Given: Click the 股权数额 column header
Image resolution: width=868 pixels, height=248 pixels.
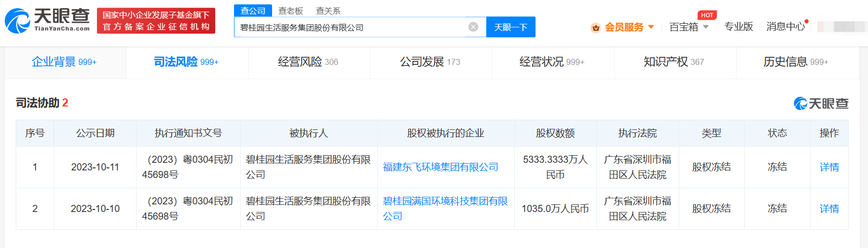Looking at the screenshot, I should point(555,133).
